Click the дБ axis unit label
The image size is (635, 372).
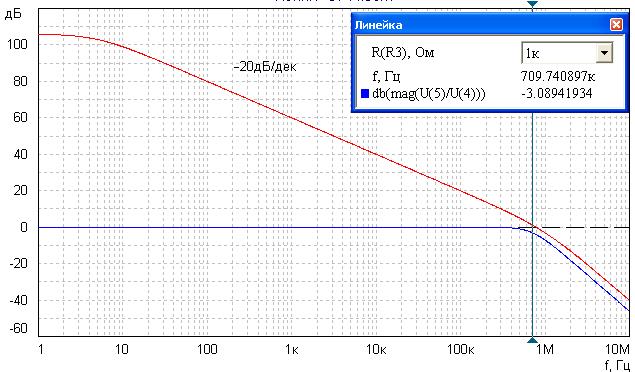click(x=13, y=15)
